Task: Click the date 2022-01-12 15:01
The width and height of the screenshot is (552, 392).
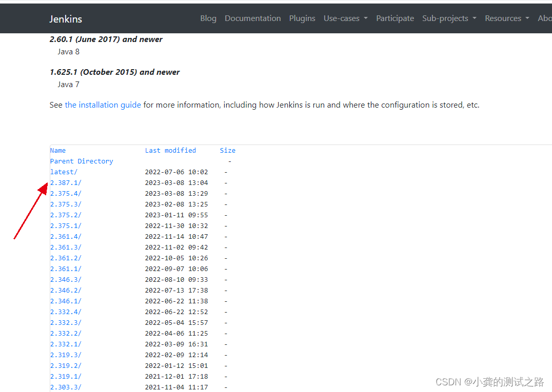Action: pyautogui.click(x=176, y=366)
